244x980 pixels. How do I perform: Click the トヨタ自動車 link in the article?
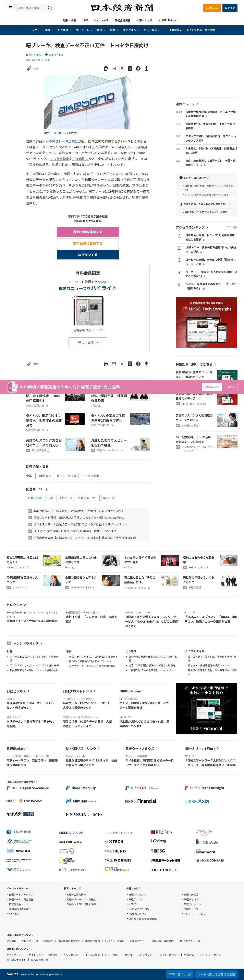(59, 159)
